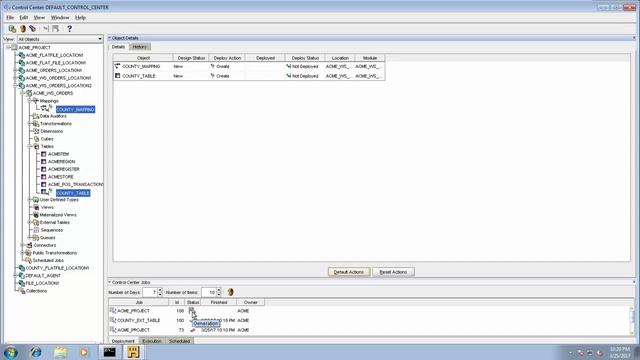Image resolution: width=640 pixels, height=360 pixels.
Task: Collapse the Mappings tree node
Action: [30, 100]
